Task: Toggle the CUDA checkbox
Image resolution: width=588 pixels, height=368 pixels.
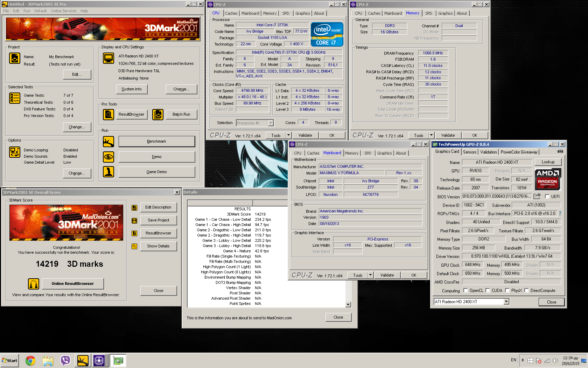Action: point(487,290)
